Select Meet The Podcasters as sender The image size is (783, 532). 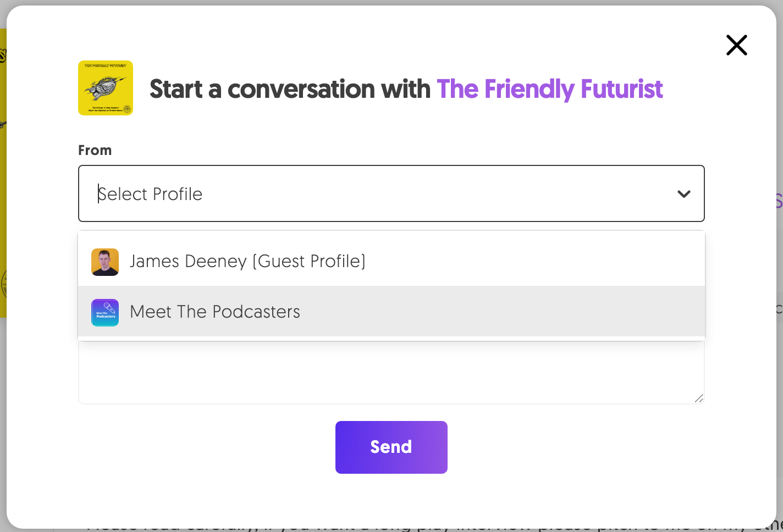pos(214,312)
